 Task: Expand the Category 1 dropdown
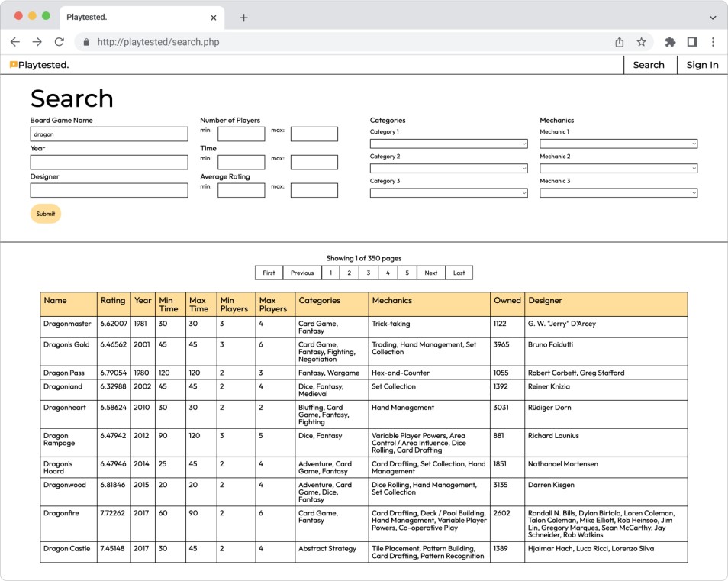tap(449, 144)
